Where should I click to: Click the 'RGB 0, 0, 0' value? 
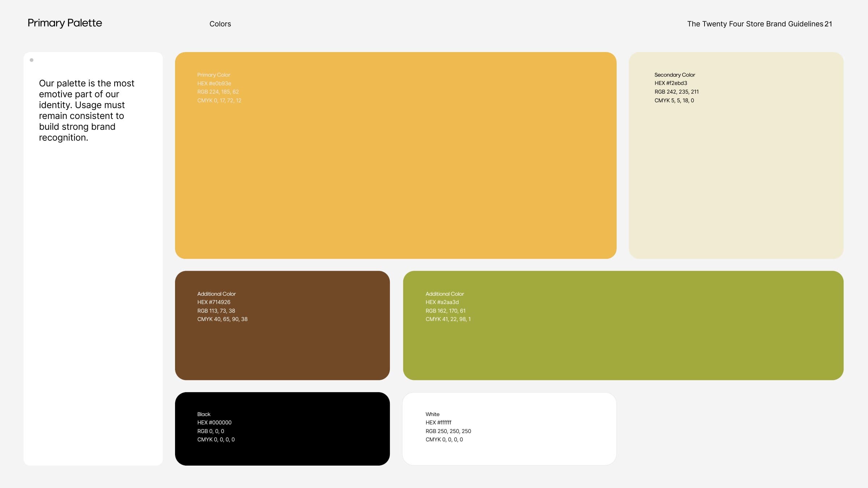[211, 431]
